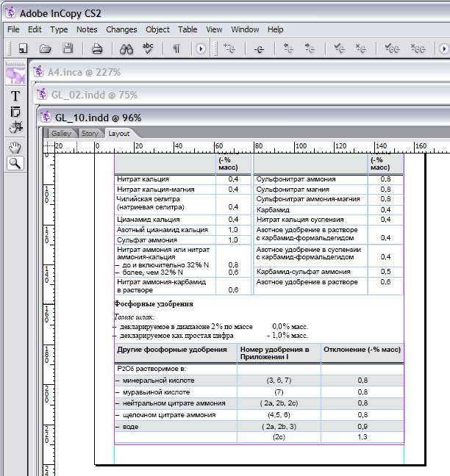Open Find/Change with the binoculars icon
The image size is (450, 476).
tap(126, 49)
